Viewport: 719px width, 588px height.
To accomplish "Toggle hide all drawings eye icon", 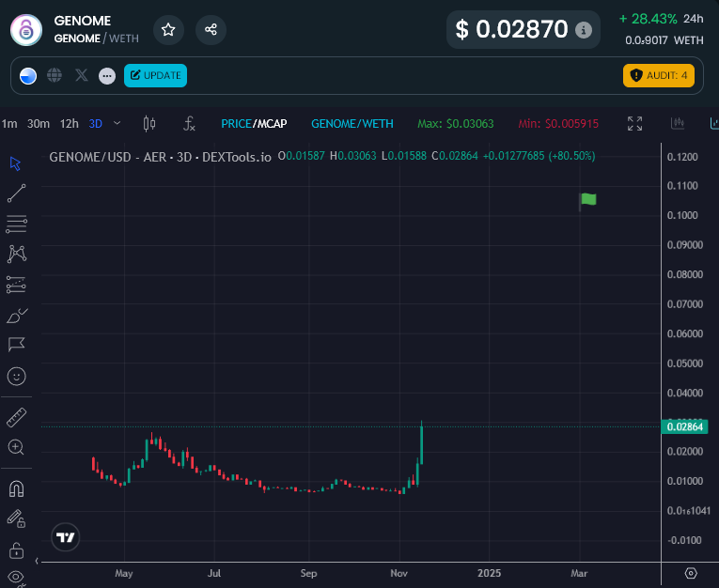I will click(x=16, y=578).
